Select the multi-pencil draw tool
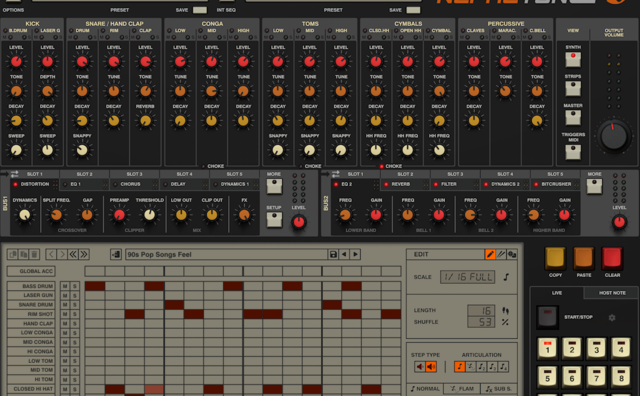Viewport: 640px width, 396px height. (501, 254)
